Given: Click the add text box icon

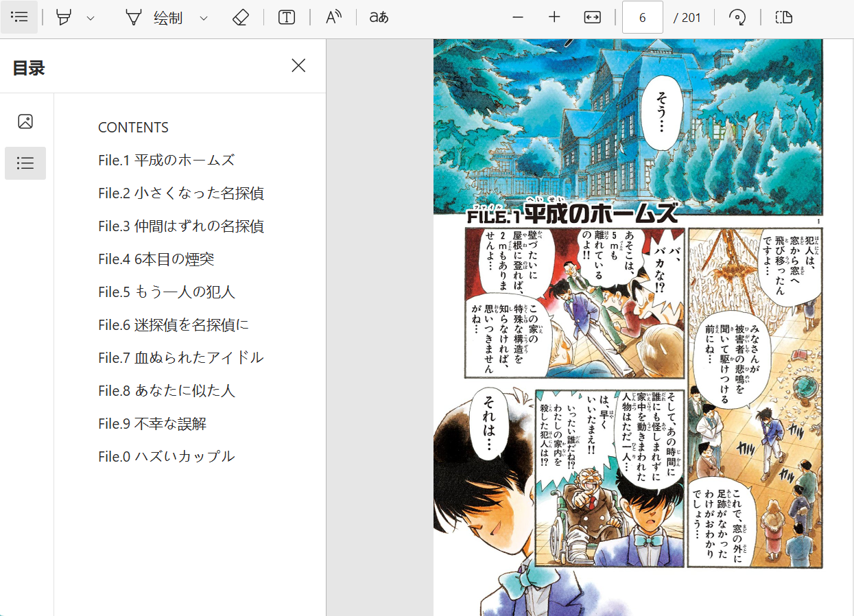Looking at the screenshot, I should pos(287,18).
